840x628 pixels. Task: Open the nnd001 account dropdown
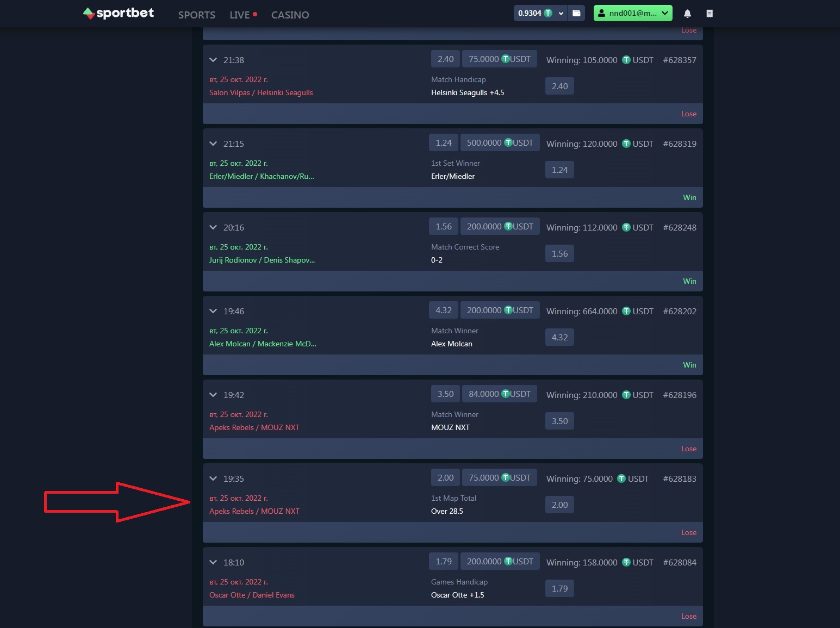click(x=633, y=13)
